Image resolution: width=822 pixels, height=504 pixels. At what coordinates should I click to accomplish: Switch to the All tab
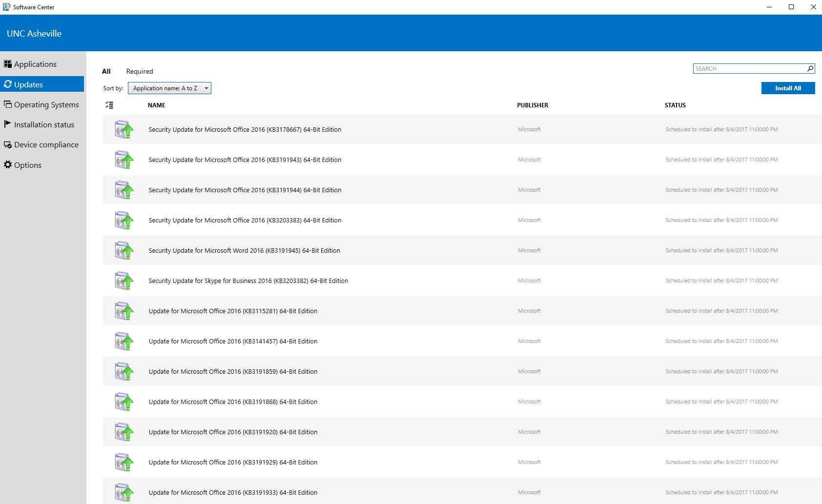tap(106, 71)
